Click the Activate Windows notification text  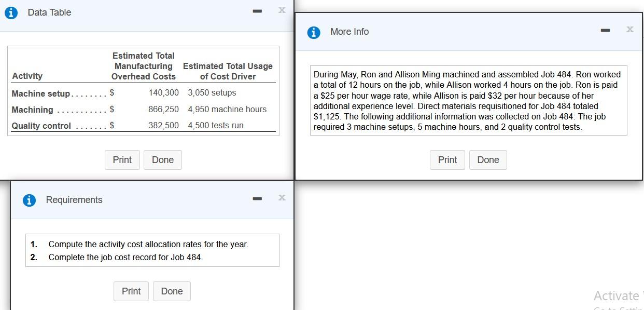pos(617,295)
